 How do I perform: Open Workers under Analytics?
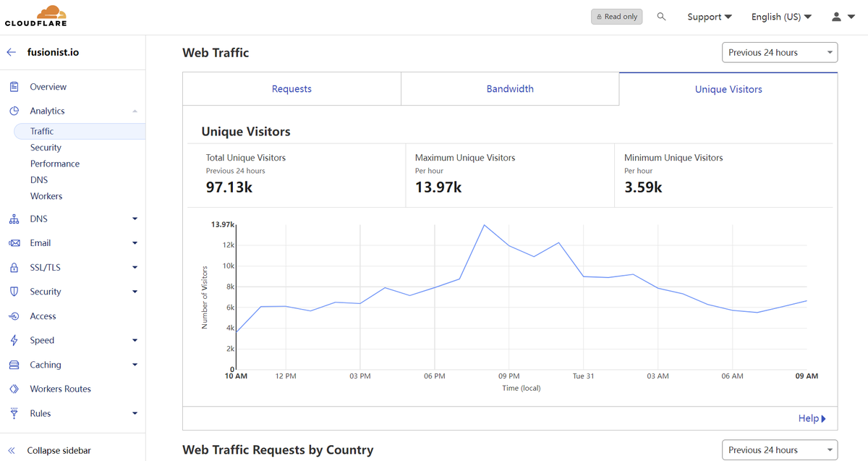[x=46, y=196]
